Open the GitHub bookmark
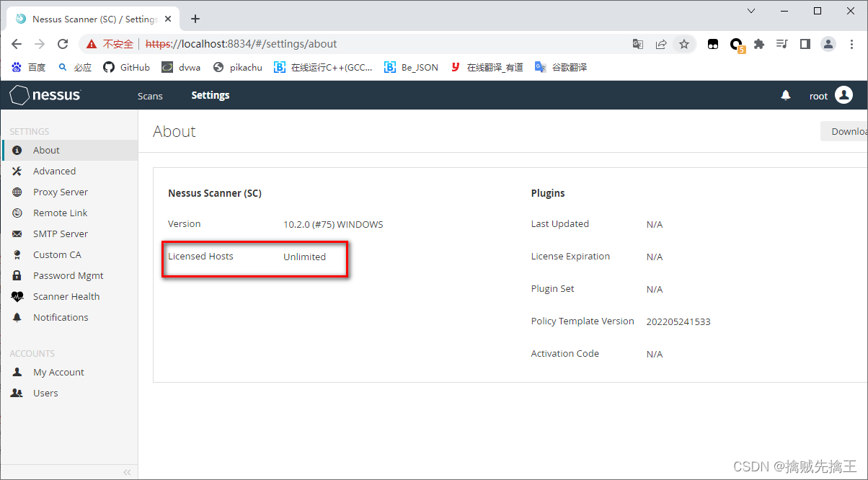The image size is (868, 480). point(127,67)
